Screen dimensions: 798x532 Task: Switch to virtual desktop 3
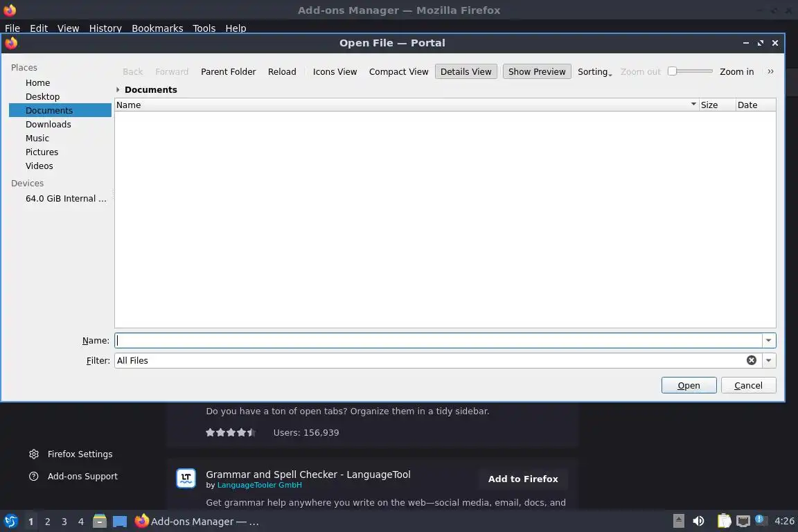point(64,522)
